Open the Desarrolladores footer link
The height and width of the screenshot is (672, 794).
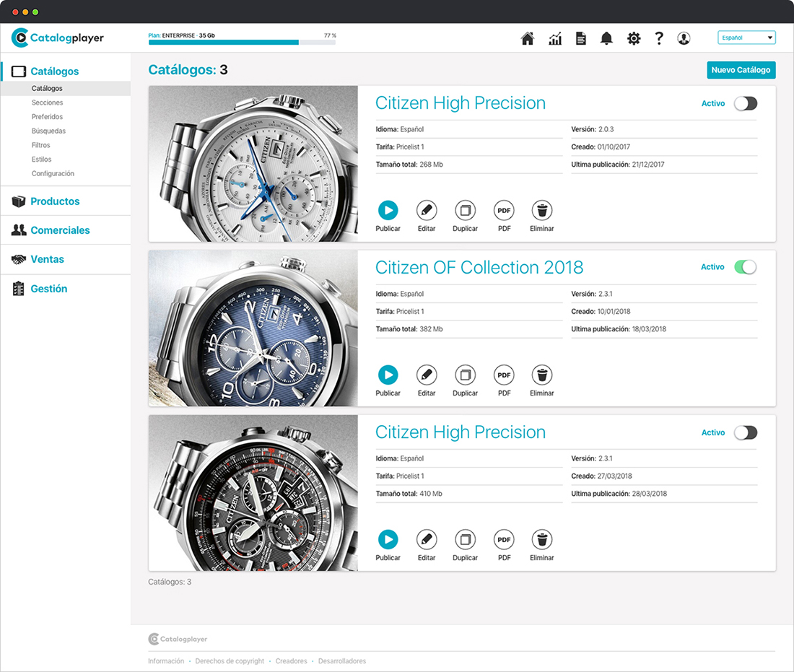click(x=342, y=661)
